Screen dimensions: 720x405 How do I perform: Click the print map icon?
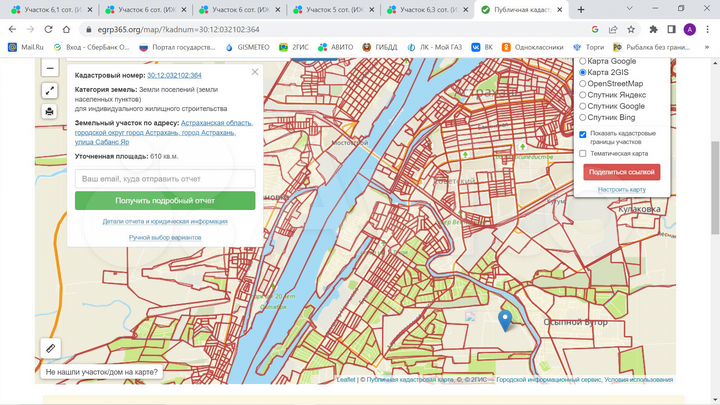click(50, 112)
